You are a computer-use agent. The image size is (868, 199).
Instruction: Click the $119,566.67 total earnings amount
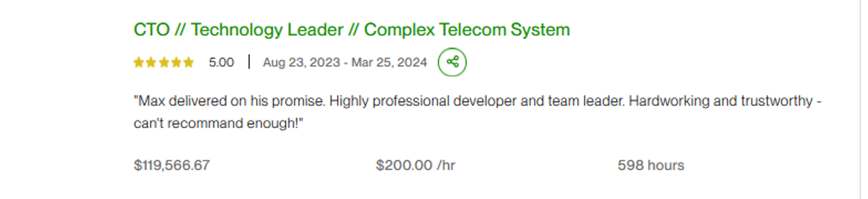172,165
